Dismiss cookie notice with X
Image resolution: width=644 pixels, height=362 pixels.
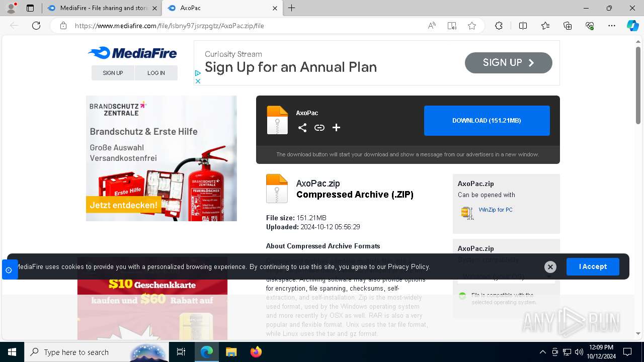point(550,267)
